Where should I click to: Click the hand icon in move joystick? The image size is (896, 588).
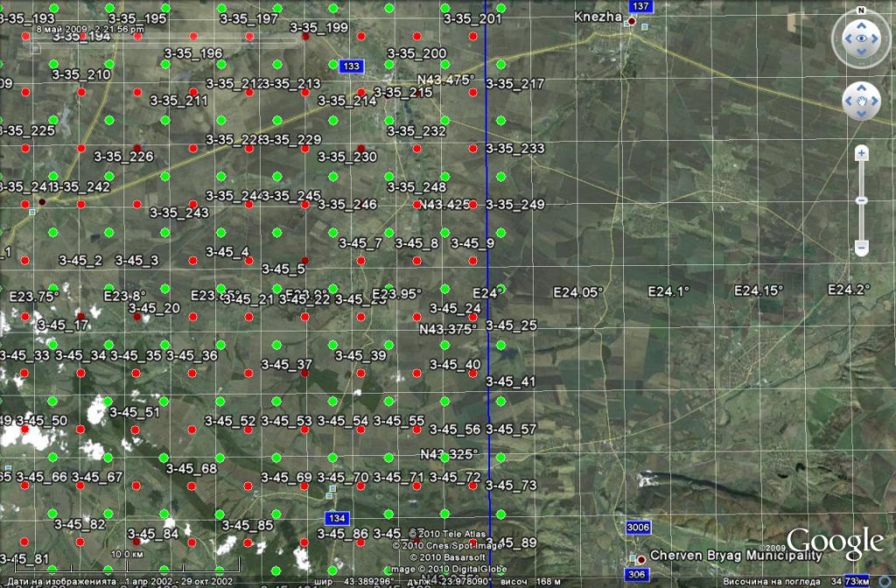[x=861, y=101]
